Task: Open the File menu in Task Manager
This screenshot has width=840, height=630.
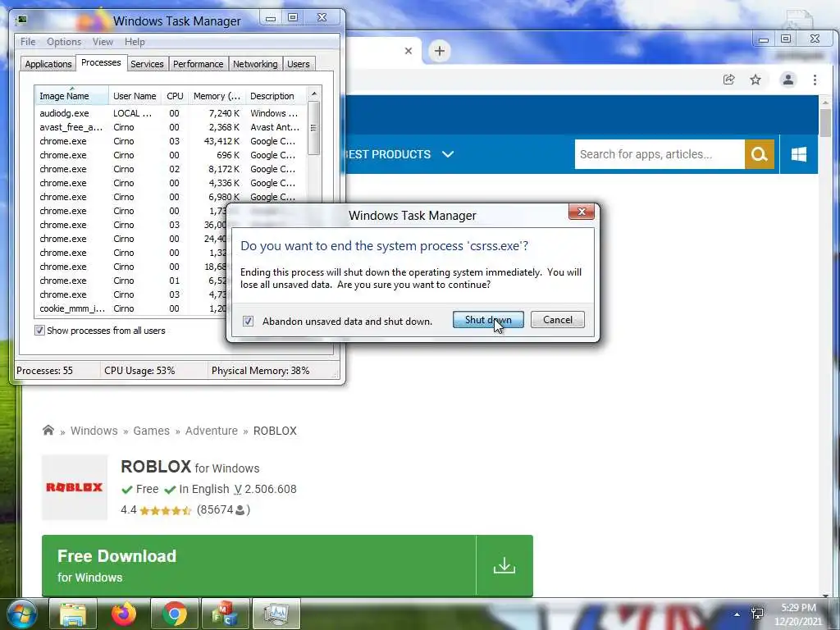Action: point(28,42)
